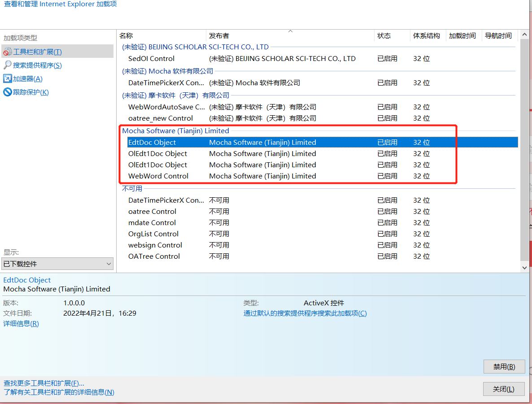The image size is (532, 404).
Task: Collapse the 发布者 column sort arrow
Action: [290, 31]
